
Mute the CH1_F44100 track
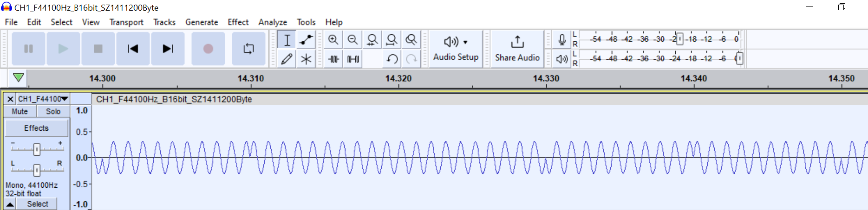pos(20,111)
